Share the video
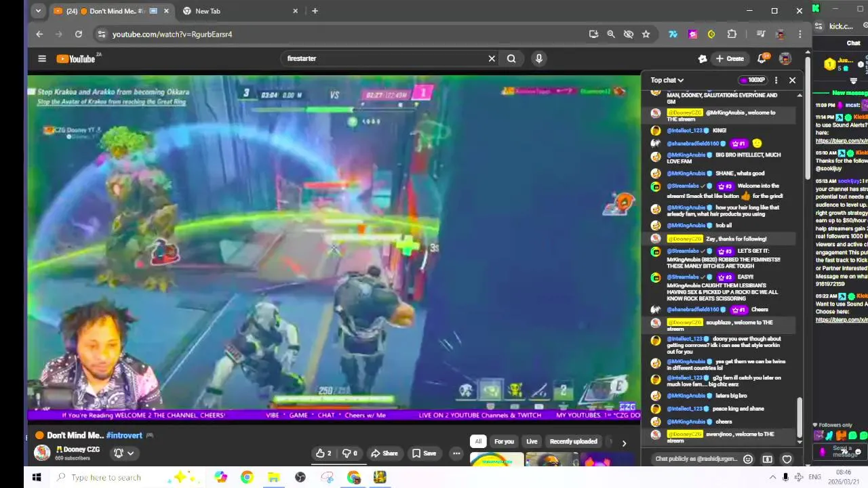 point(384,453)
